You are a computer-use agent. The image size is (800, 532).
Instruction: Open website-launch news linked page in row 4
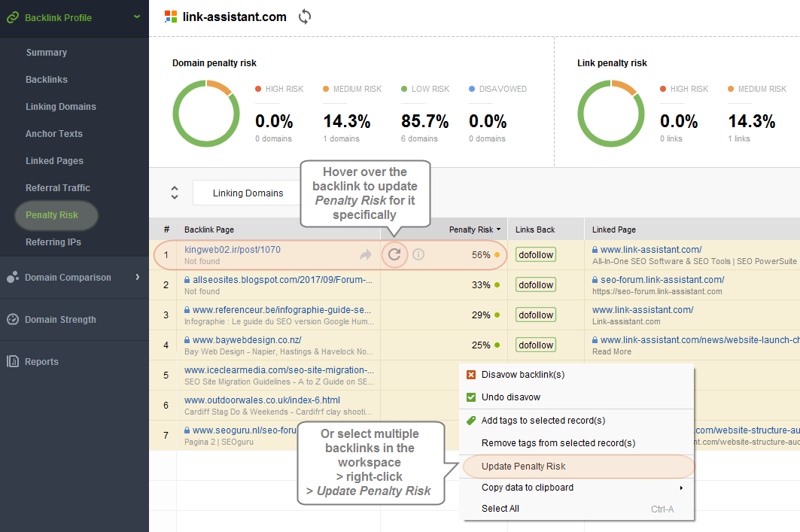tap(700, 339)
